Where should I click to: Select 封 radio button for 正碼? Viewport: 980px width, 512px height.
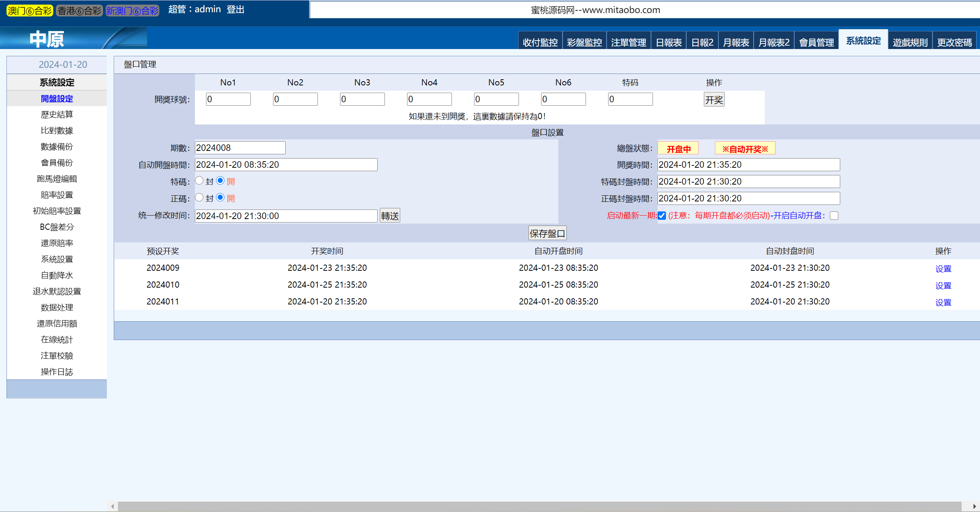[201, 198]
